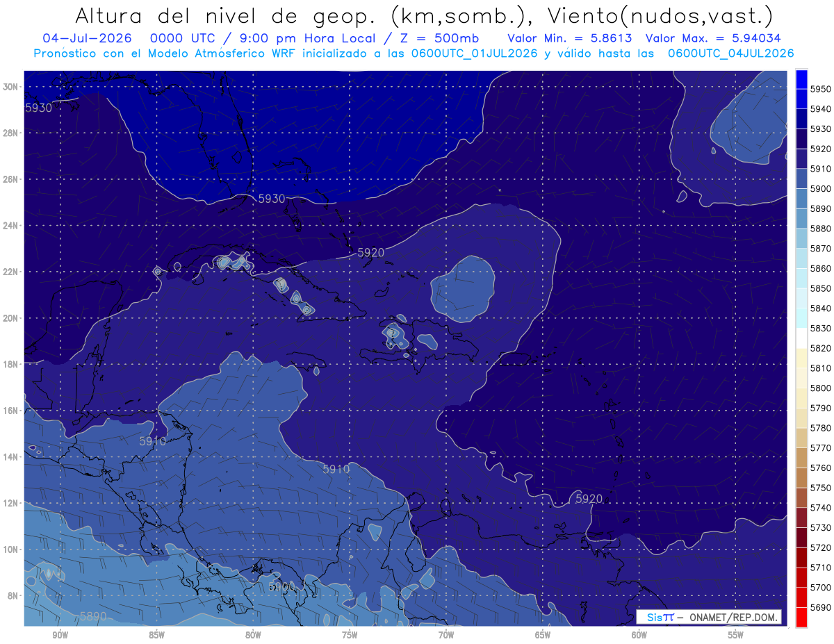Click the '5740' value in the color legend
Viewport: 834px width, 644px height.
[821, 508]
